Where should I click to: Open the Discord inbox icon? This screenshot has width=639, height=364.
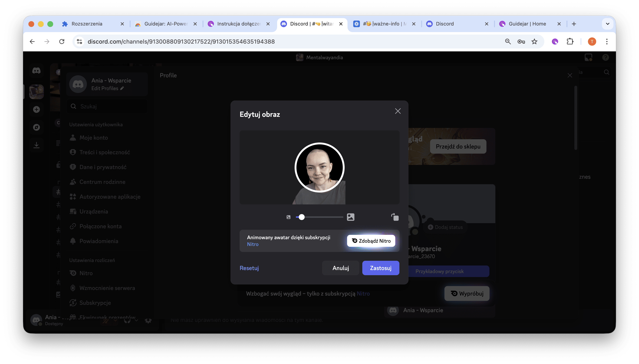(588, 58)
